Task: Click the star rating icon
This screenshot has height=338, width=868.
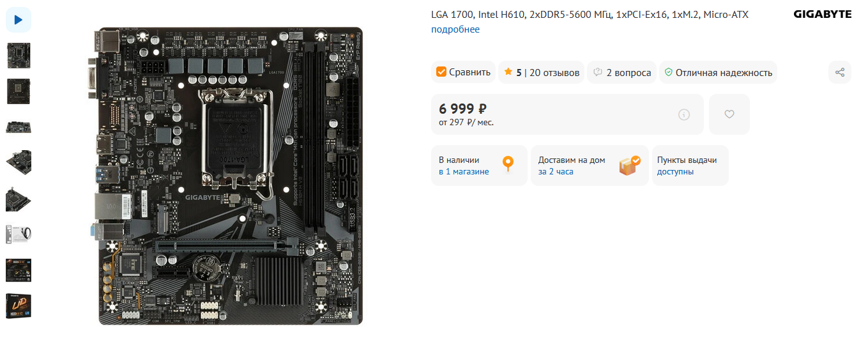Action: (x=508, y=72)
